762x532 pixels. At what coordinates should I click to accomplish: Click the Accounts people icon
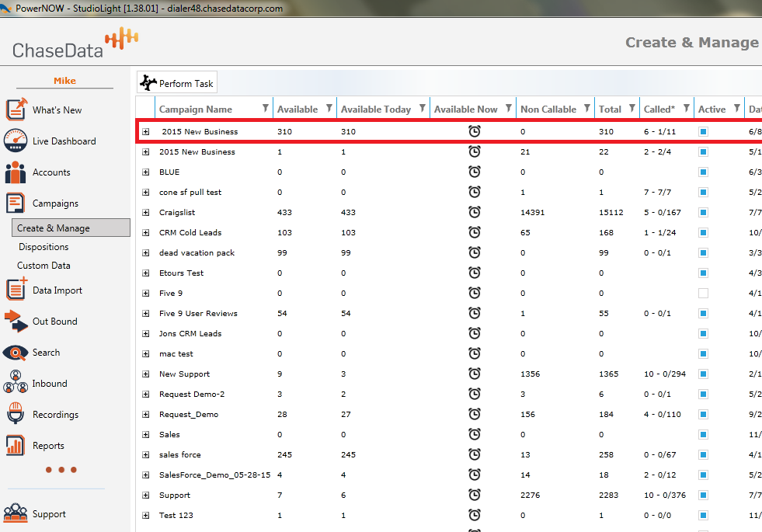(16, 172)
